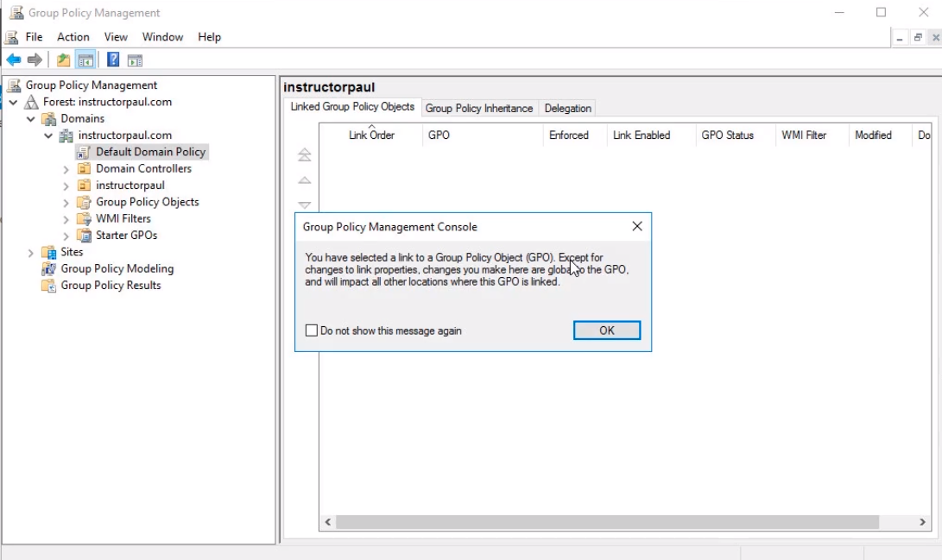Click the horizontal scrollbar left arrow
Viewport: 942px width, 560px height.
click(x=328, y=522)
